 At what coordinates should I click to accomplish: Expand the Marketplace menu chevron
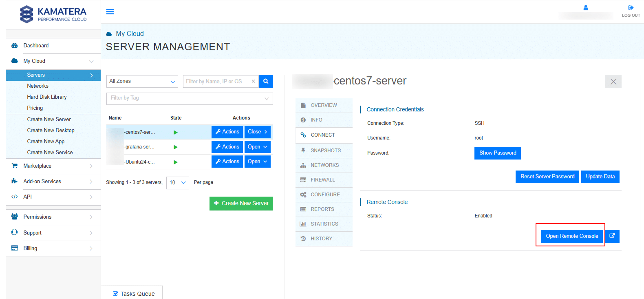pos(91,166)
